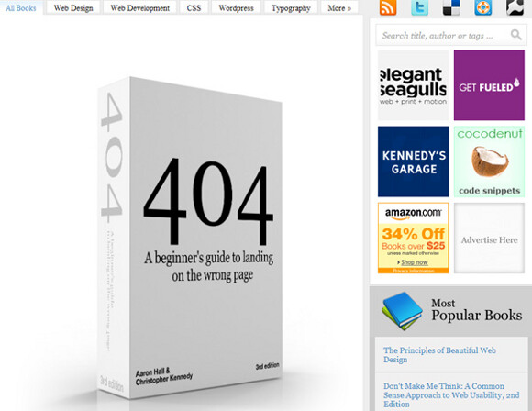The height and width of the screenshot is (411, 532).
Task: Click the purple Get Fueled ad
Action: (x=489, y=85)
